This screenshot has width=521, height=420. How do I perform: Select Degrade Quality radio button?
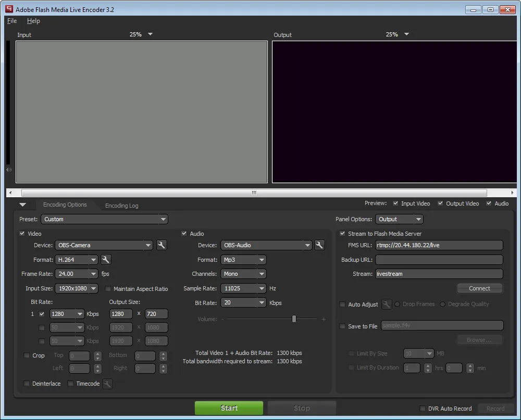(442, 304)
